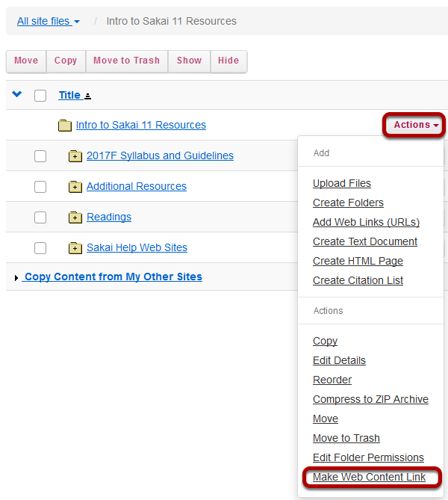Click the 2017F Syllabus and Guidelines folder icon
Viewport: 448px width, 500px height.
(75, 156)
